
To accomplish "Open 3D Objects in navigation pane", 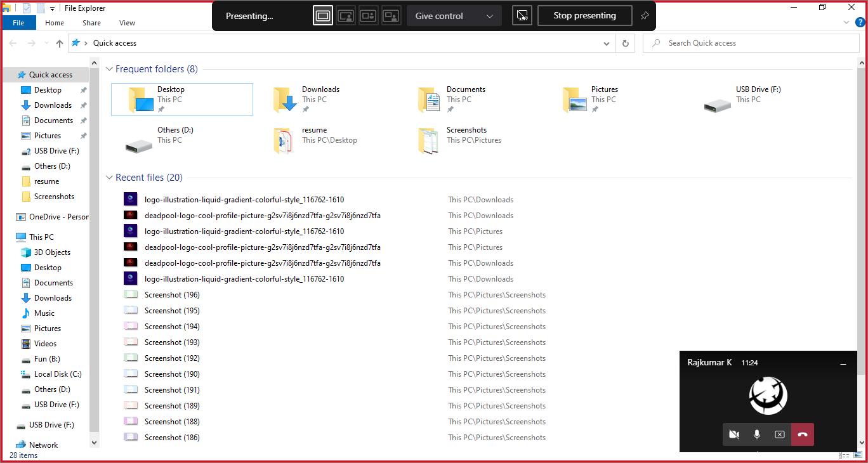I will [45, 252].
